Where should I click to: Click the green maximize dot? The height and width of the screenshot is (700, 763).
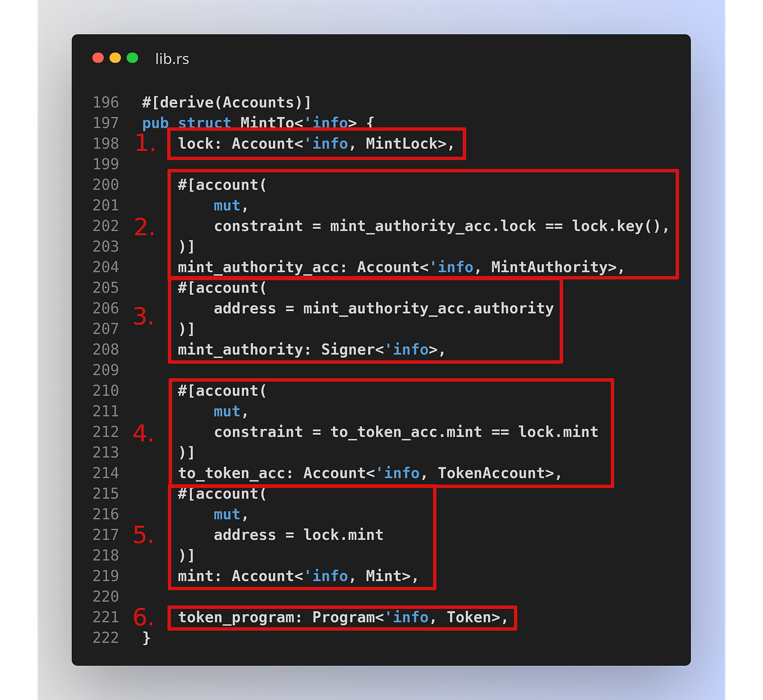[132, 58]
